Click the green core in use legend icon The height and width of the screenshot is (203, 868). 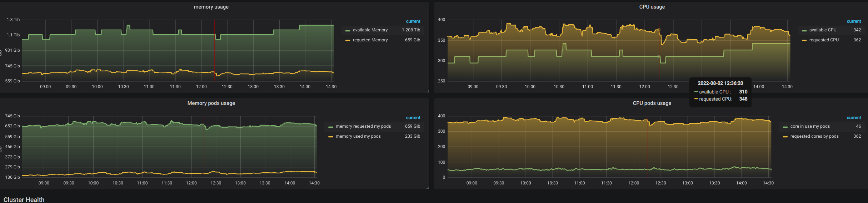pos(785,127)
